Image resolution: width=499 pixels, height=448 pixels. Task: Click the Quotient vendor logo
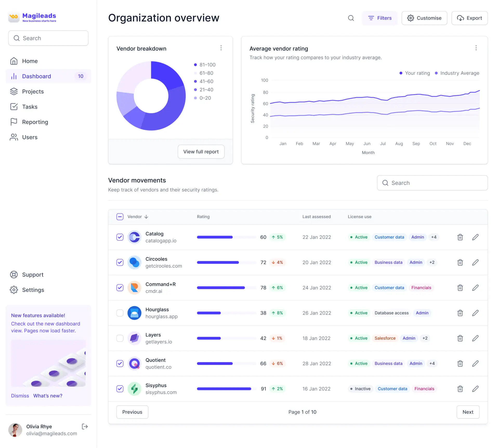pos(134,364)
